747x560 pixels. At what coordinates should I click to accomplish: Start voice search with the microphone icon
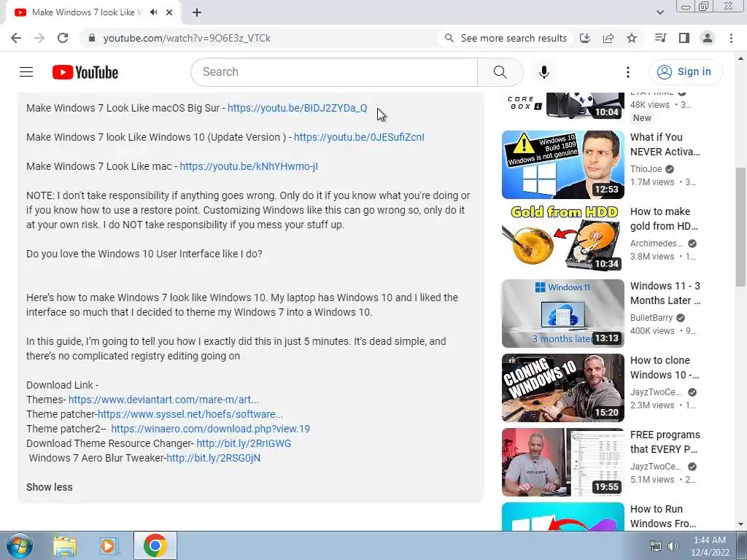point(543,72)
